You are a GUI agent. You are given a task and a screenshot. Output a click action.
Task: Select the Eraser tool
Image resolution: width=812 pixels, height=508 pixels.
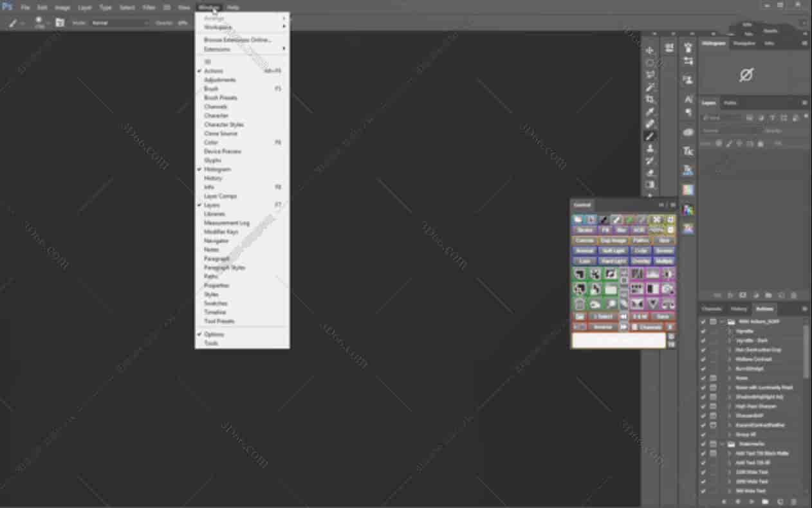click(x=650, y=172)
